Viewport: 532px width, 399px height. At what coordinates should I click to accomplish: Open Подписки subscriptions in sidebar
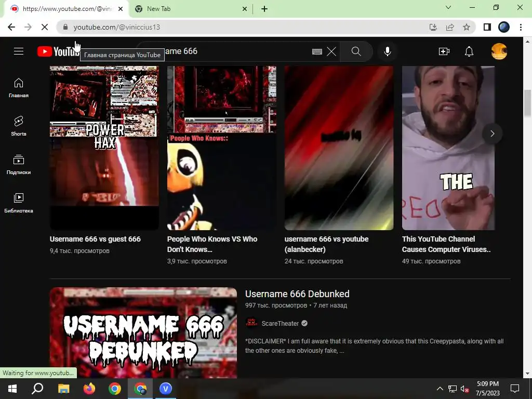pyautogui.click(x=19, y=165)
